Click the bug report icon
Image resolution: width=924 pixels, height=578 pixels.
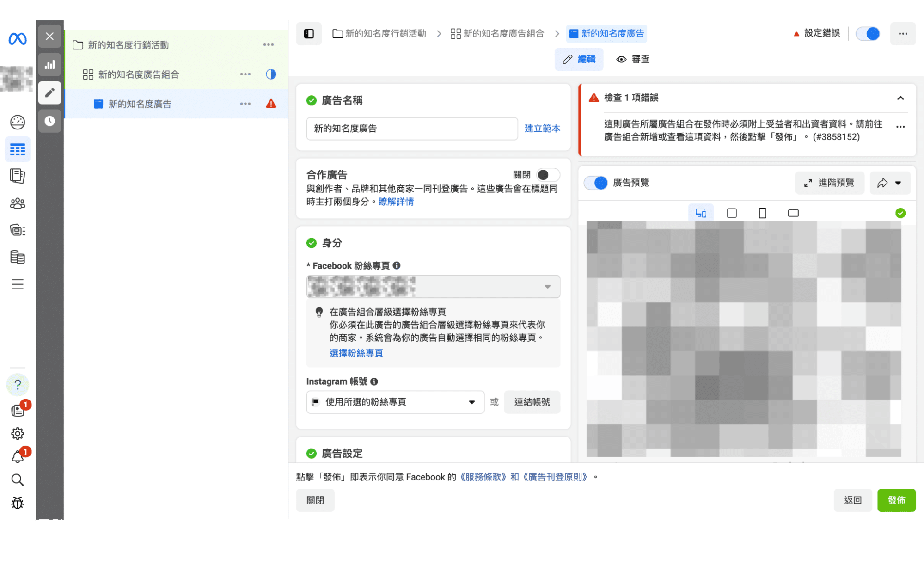click(18, 503)
